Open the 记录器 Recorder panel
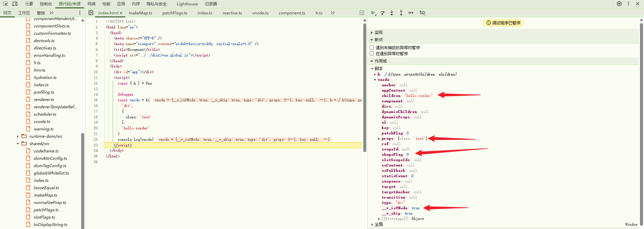Viewport: 644px width, 229px height. click(211, 4)
